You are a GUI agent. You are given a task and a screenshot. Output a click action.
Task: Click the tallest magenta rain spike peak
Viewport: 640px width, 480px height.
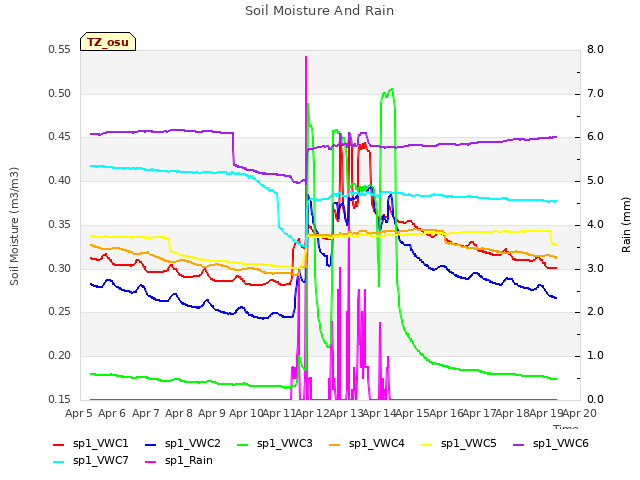point(306,57)
